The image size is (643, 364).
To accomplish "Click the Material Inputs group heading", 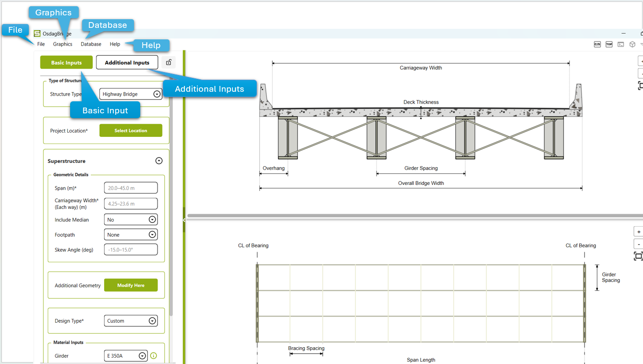I will coord(68,343).
